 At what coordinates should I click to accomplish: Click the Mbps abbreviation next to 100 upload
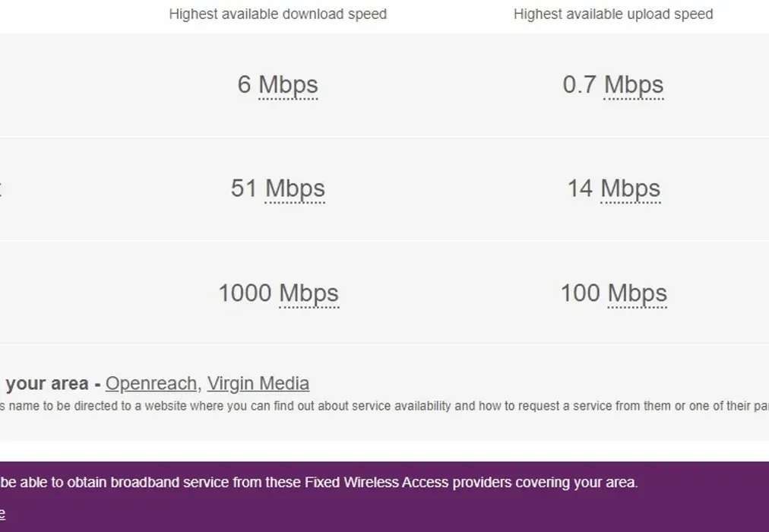[x=637, y=293]
